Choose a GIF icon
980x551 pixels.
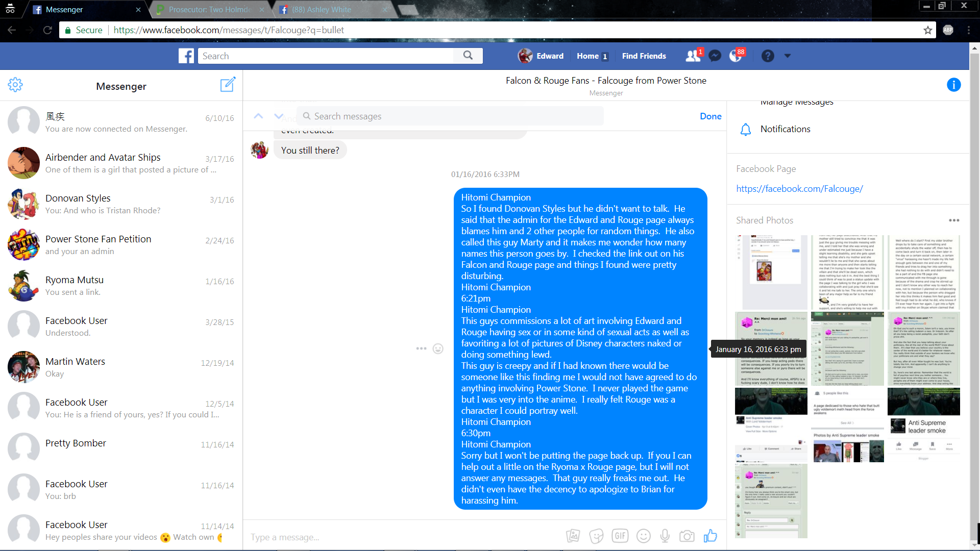coord(620,536)
